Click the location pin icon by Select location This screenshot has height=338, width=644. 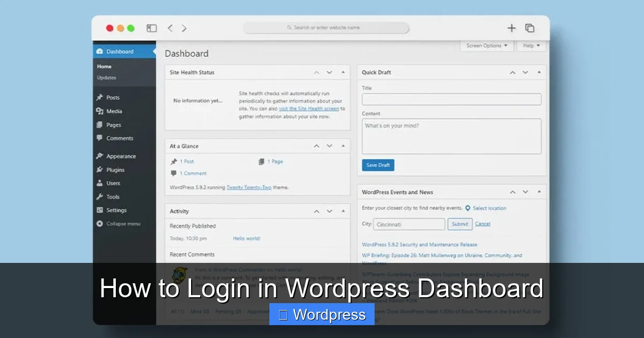click(x=468, y=208)
